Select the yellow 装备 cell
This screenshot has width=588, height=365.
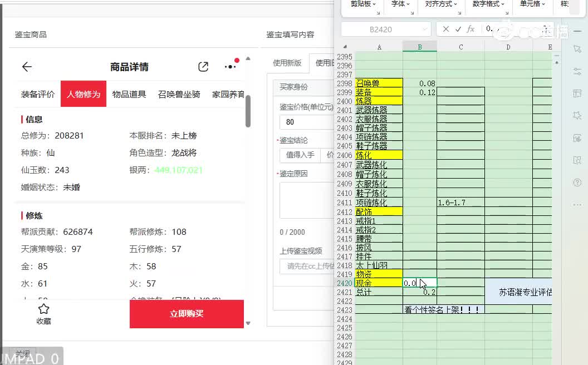coord(379,92)
